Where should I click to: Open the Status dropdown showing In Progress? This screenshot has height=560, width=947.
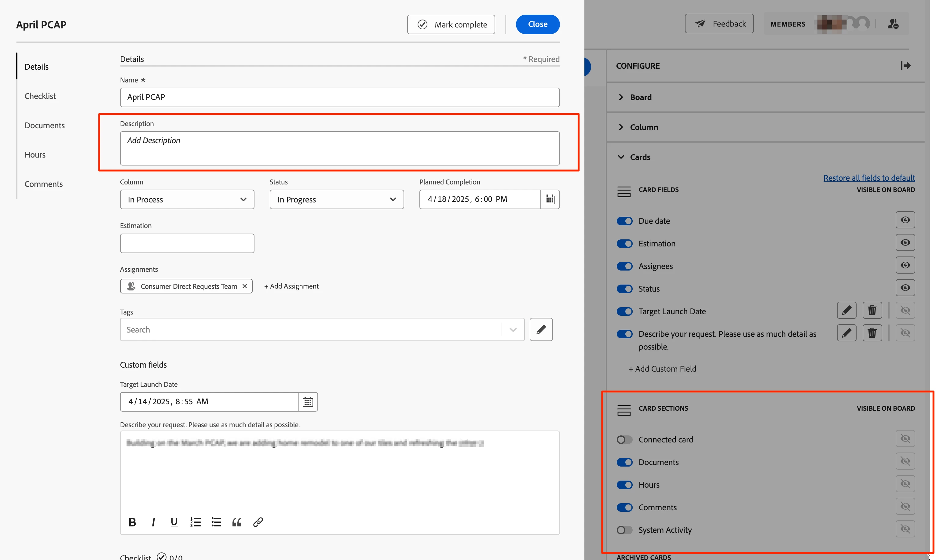click(336, 199)
